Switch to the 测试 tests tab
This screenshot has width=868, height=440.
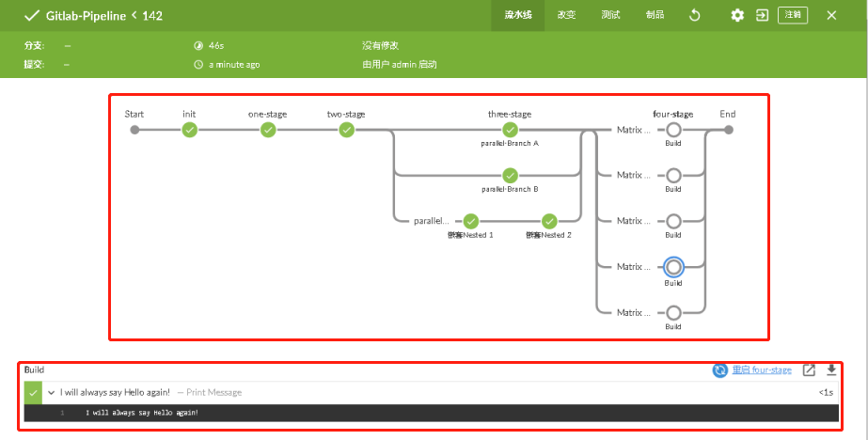coord(610,15)
